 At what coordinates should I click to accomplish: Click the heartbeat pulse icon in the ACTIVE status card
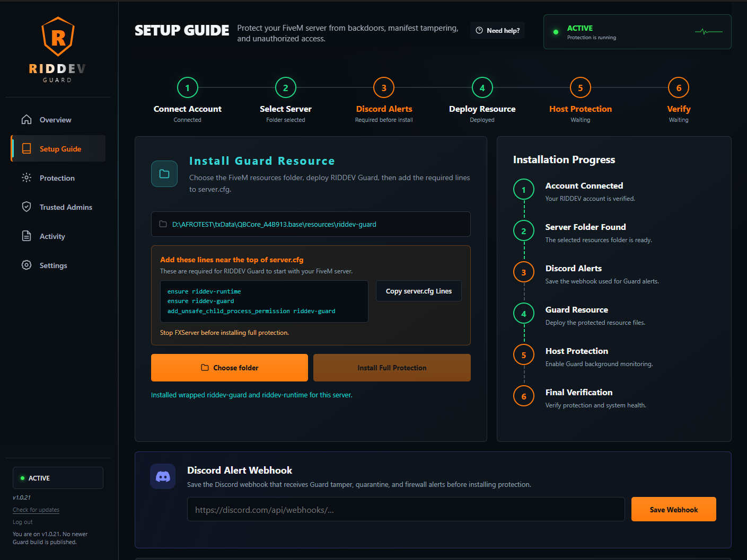[709, 32]
